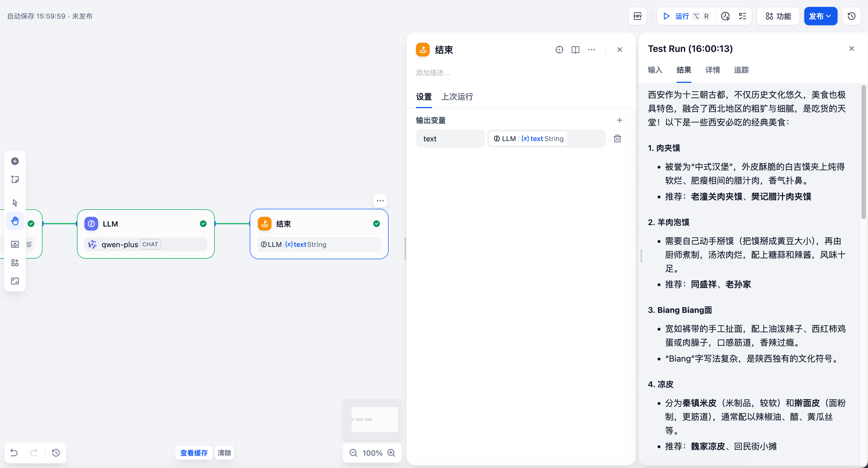Open the zoom percentage 100% menu

pyautogui.click(x=372, y=453)
